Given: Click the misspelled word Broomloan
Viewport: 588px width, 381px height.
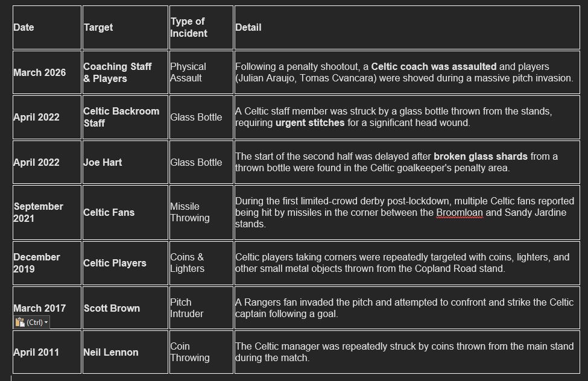Looking at the screenshot, I should point(460,213).
